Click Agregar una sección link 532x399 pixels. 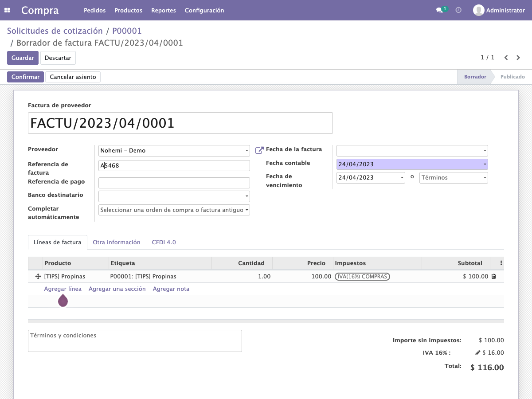[x=117, y=289]
